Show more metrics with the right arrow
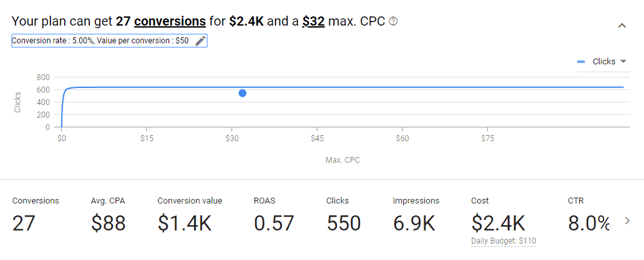The height and width of the screenshot is (260, 644). [627, 221]
